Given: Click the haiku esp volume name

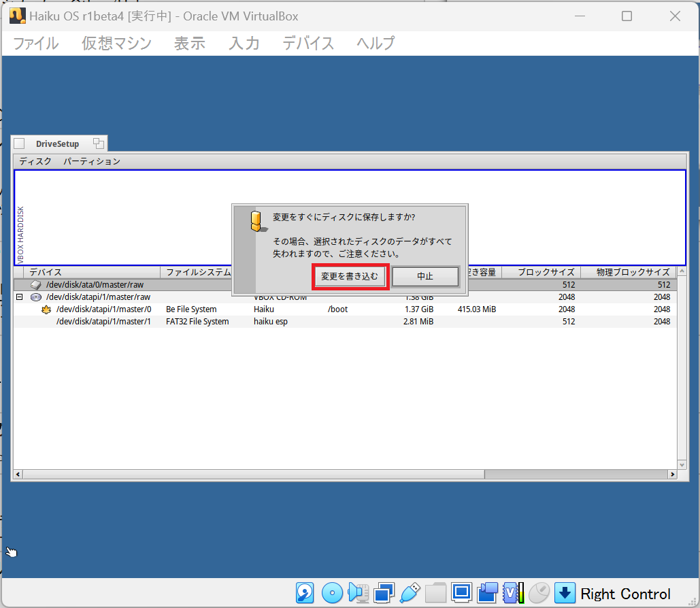Looking at the screenshot, I should click(x=271, y=322).
